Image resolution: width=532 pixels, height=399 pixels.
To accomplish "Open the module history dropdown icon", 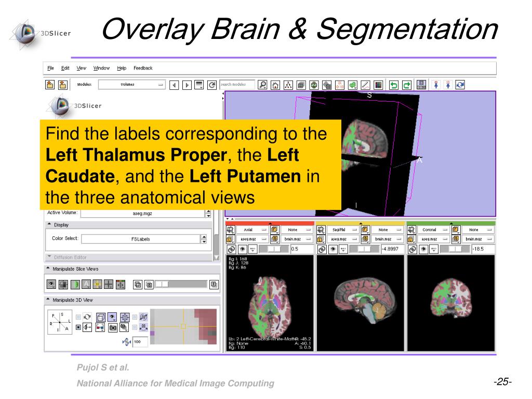I will [199, 85].
